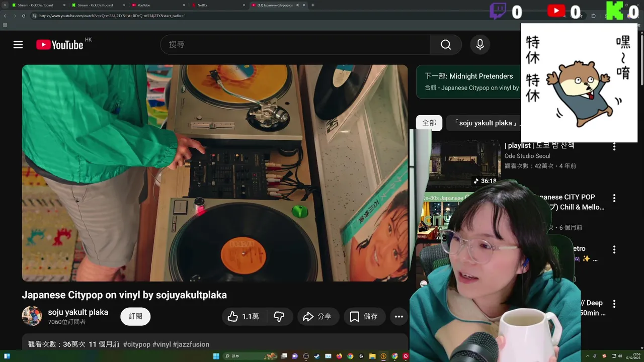Mute the Japanese Citypop tab's audio icon

pos(298,5)
